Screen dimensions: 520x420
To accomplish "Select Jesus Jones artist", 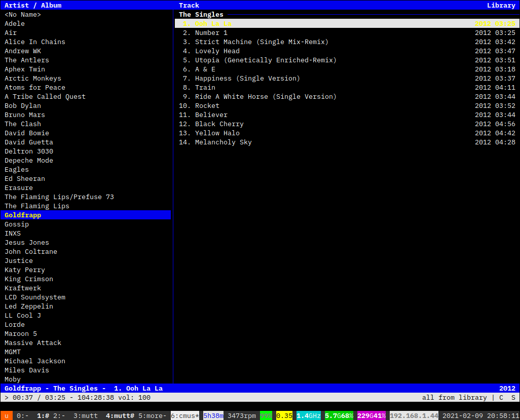I will click(86, 242).
